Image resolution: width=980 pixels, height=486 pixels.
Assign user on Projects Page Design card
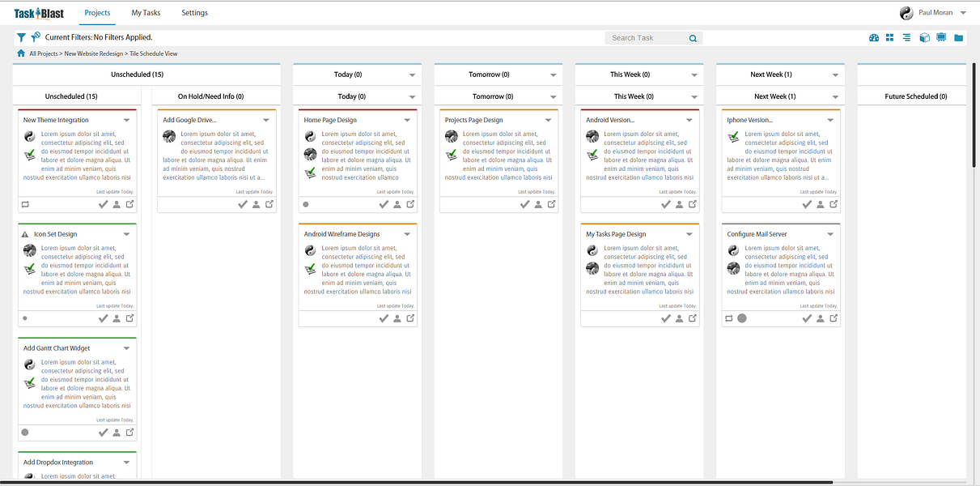[537, 204]
